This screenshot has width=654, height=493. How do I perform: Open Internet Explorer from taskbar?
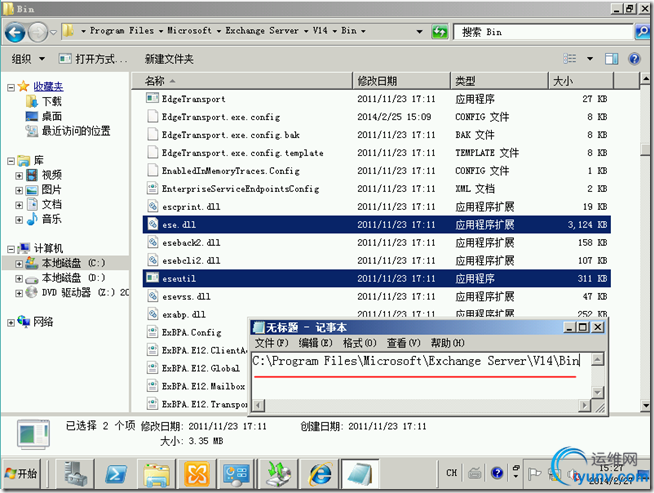click(320, 474)
